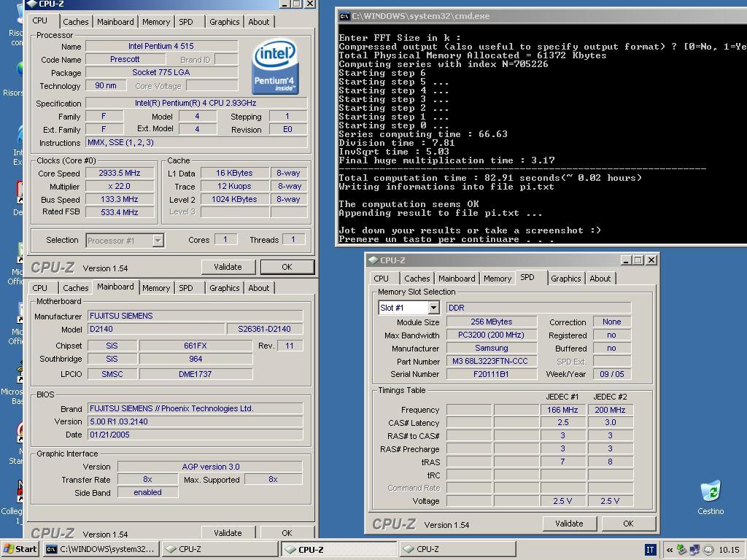Activate the first CPU-Z taskbar button
The width and height of the screenshot is (747, 560).
(219, 550)
